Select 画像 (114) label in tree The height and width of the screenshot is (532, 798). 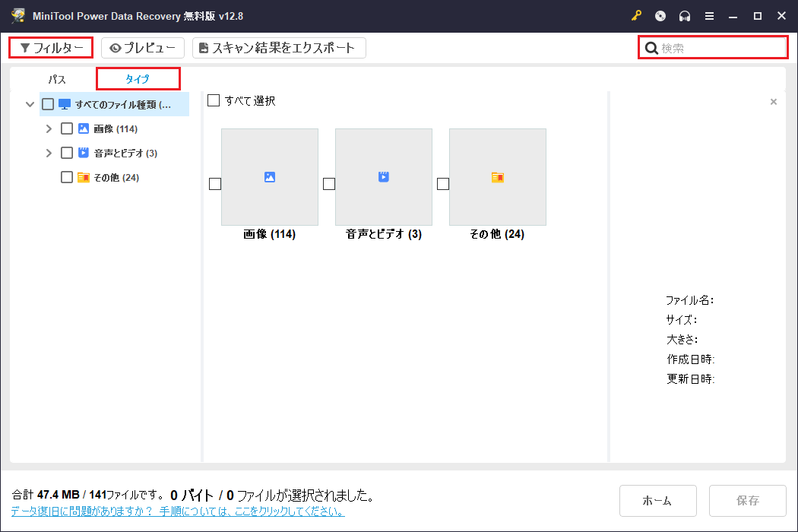[116, 128]
